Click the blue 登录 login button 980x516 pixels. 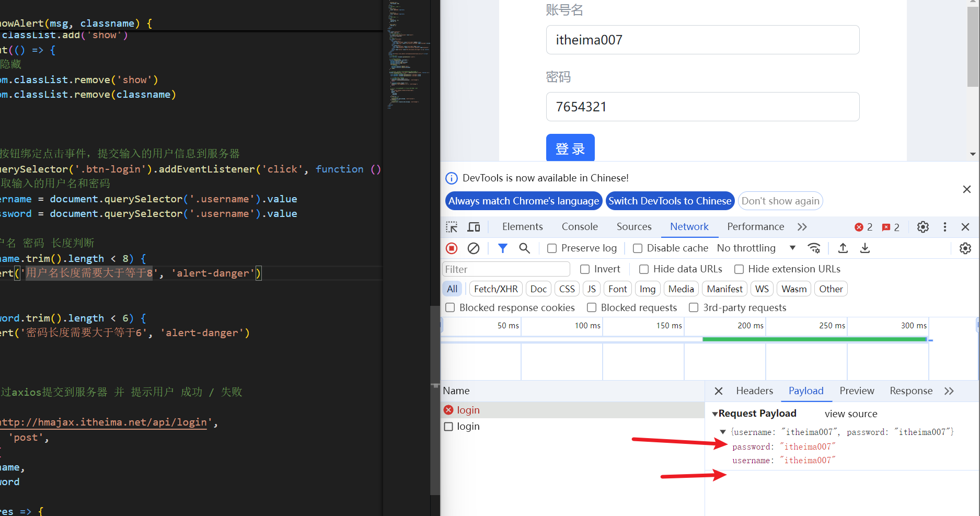click(570, 148)
